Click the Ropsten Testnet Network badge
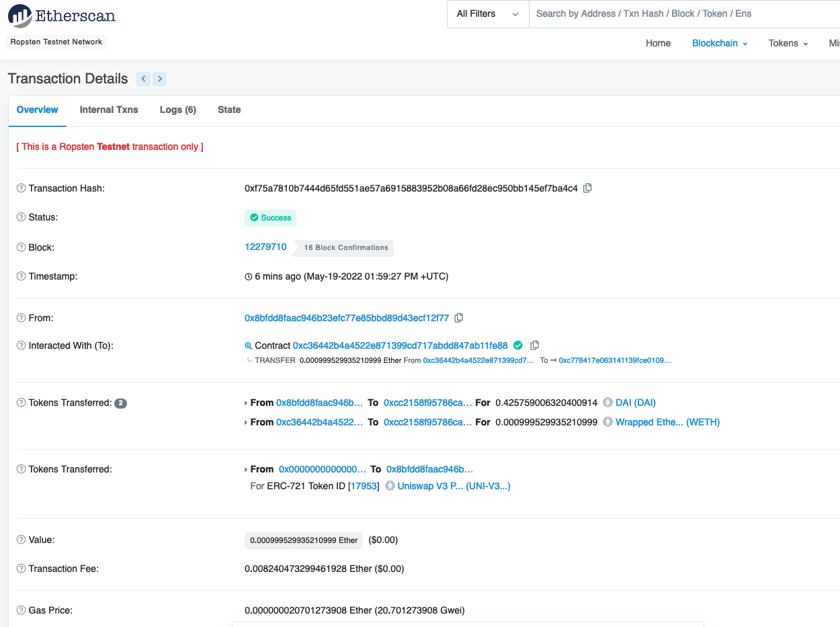Screen dimensions: 840x627 [56, 42]
